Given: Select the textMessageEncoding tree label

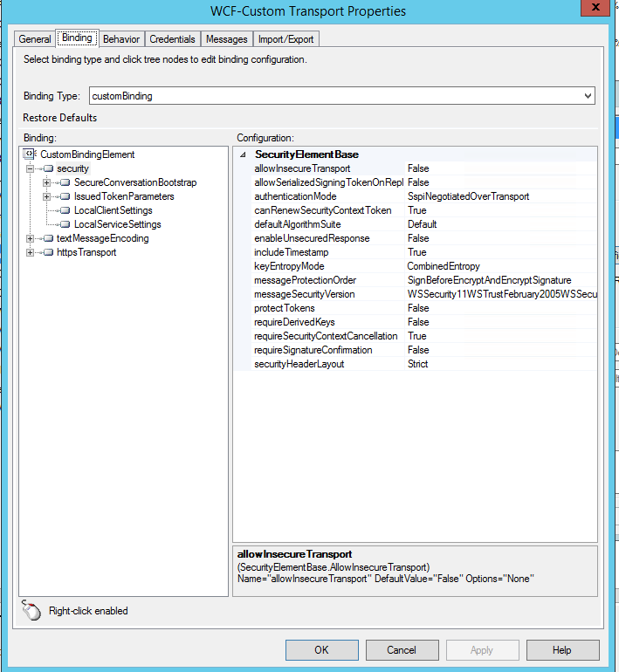Looking at the screenshot, I should click(x=103, y=238).
